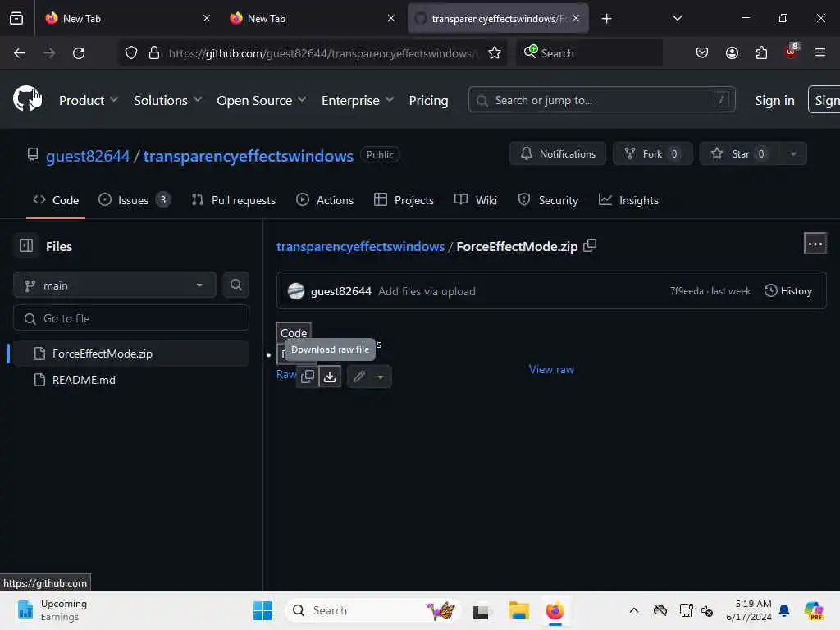Open the list all tabs dropdown
Screen dimensions: 840x630
(677, 19)
